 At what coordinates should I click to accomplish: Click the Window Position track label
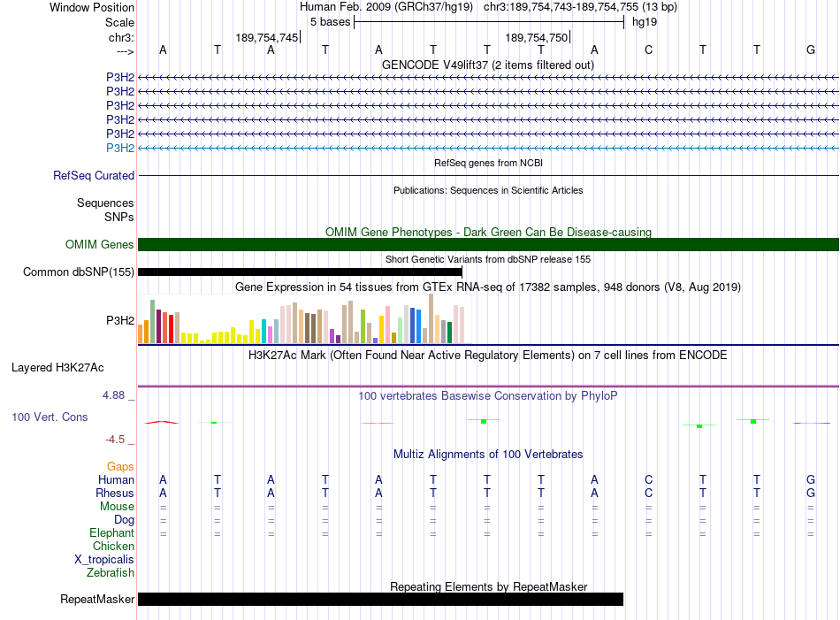[x=92, y=7]
